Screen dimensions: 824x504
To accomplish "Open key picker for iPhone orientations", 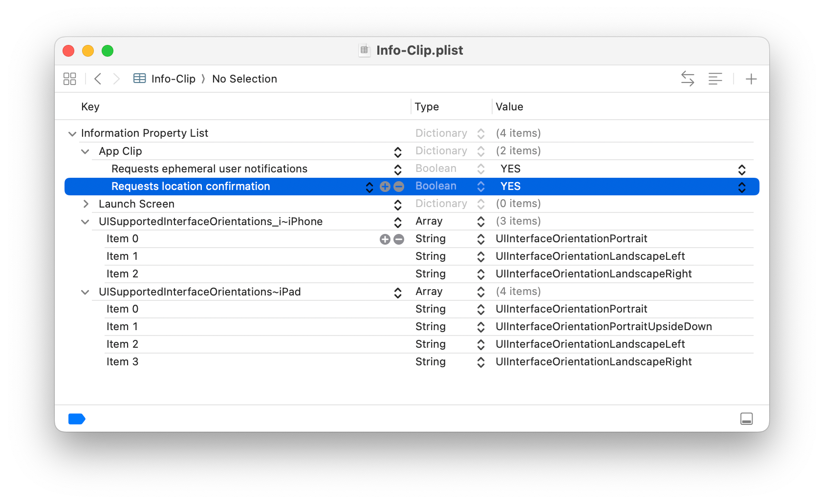I will tap(398, 222).
